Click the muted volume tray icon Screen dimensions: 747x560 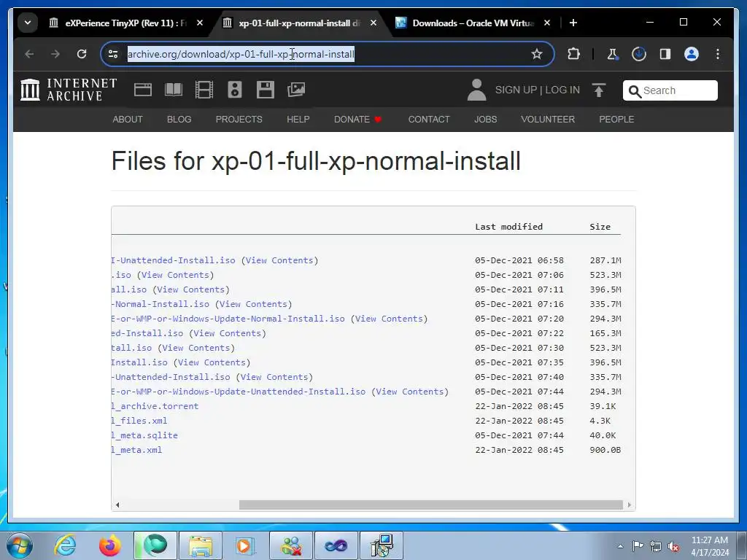click(673, 547)
